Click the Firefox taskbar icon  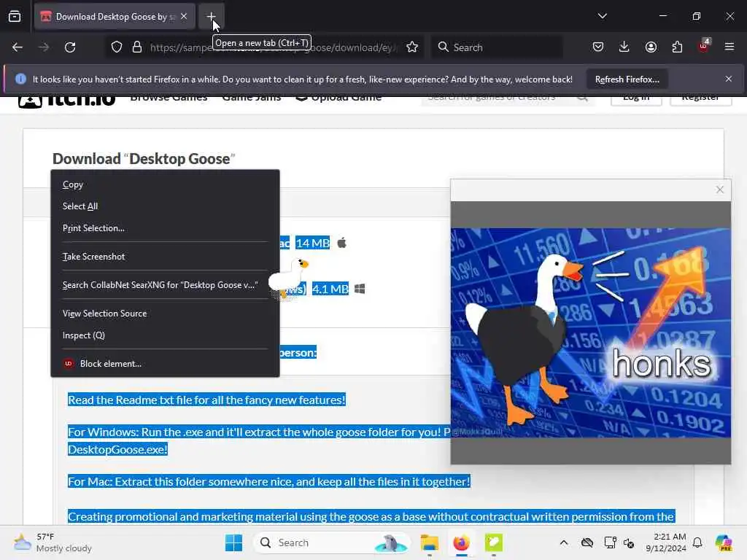(461, 542)
